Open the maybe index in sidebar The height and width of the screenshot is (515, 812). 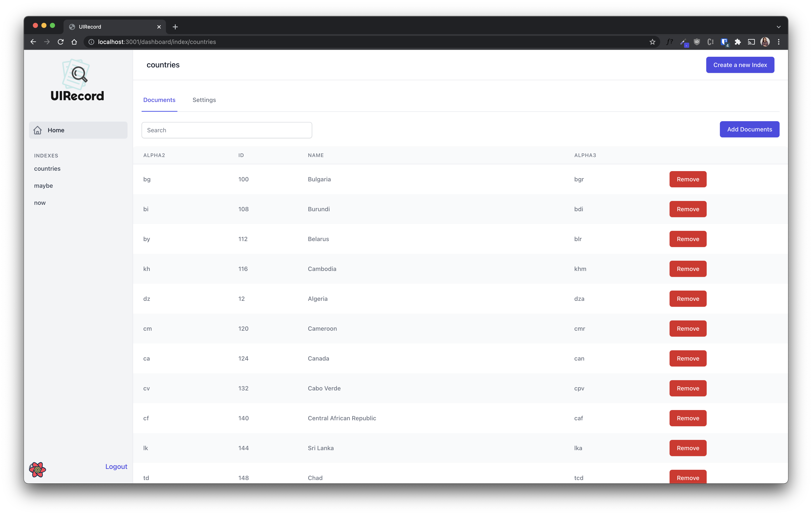coord(43,186)
